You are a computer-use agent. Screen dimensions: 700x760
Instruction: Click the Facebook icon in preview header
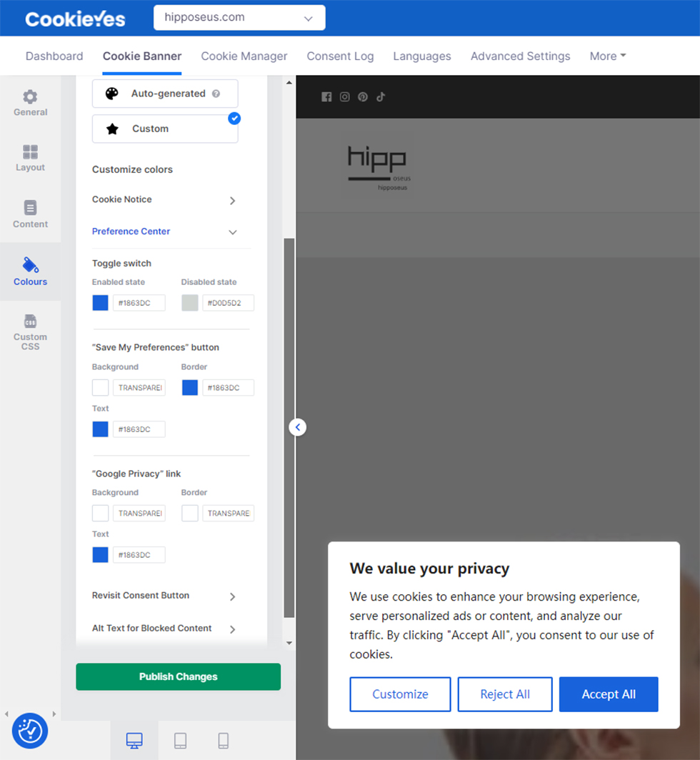[326, 97]
